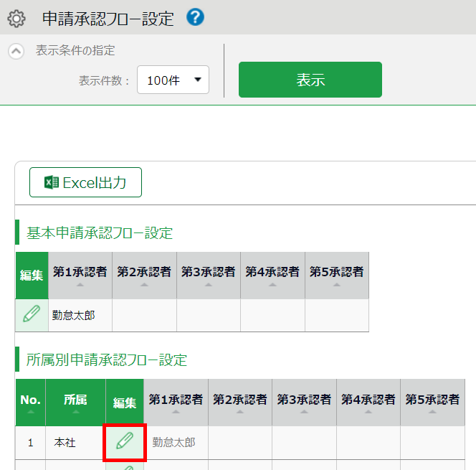Click the pencil edit icon for 本社 row
476x470 pixels.
pos(125,442)
